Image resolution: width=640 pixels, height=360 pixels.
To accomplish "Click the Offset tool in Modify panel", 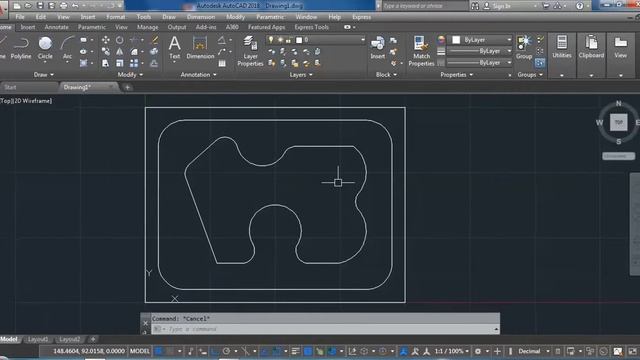I will click(154, 63).
